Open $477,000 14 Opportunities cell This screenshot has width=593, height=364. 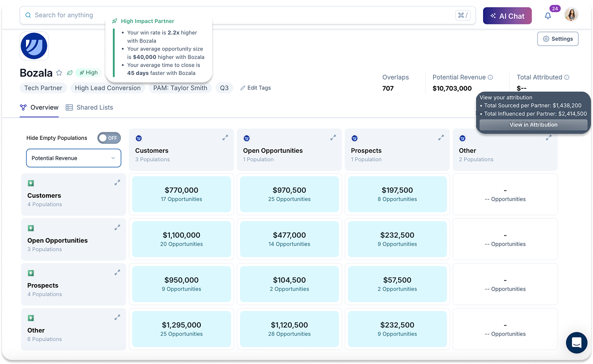click(x=289, y=239)
